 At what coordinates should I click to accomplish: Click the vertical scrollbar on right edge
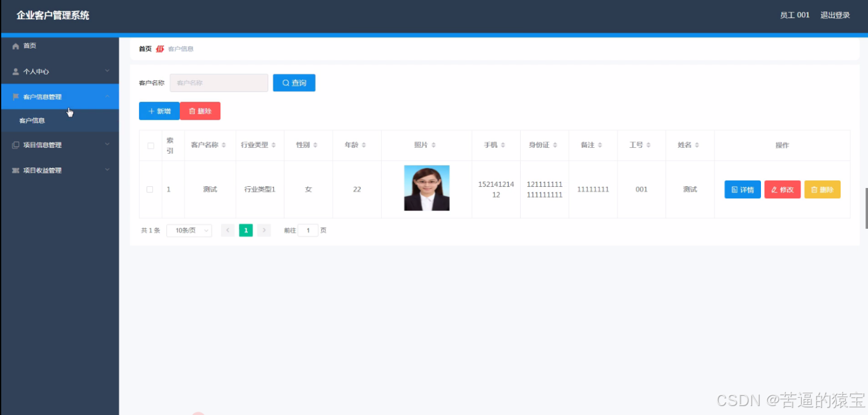865,208
